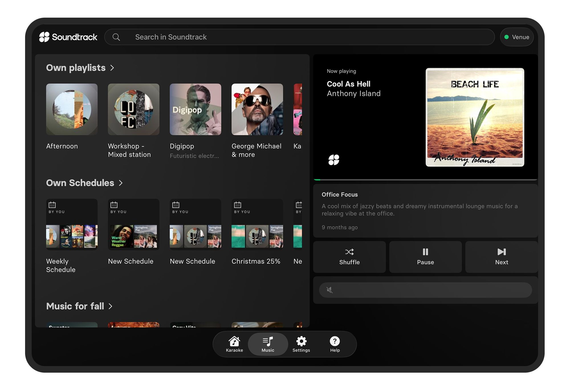This screenshot has height=392, width=570.
Task: Expand Music for fall chevron
Action: [111, 306]
